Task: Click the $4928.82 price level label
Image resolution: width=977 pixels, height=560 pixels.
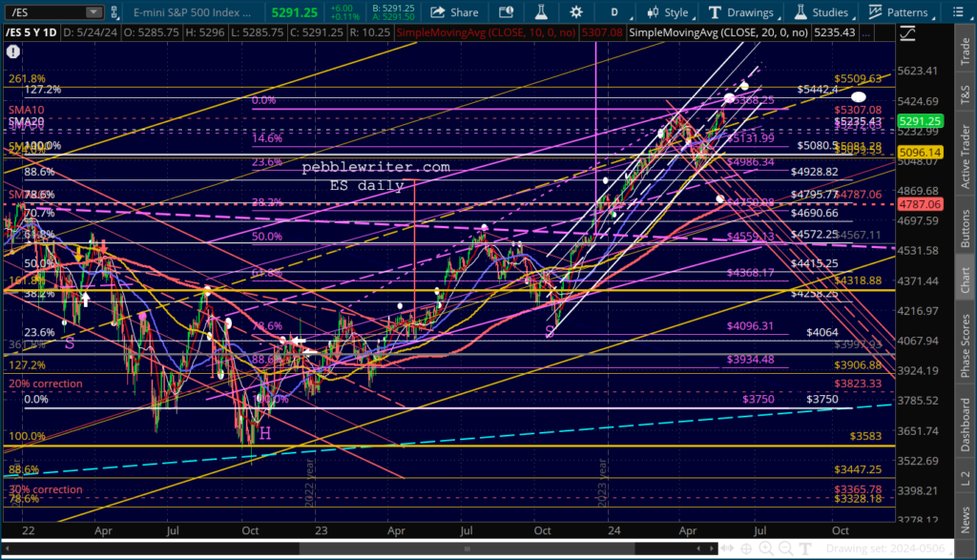Action: click(x=815, y=172)
